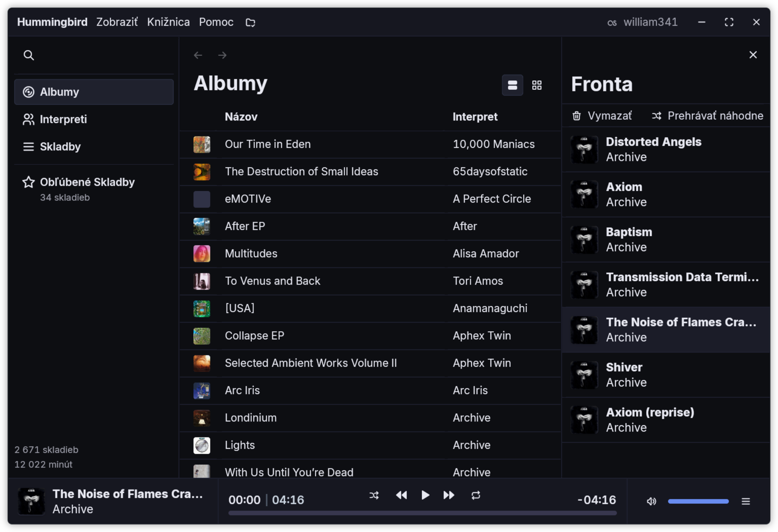Click artist A Perfect Circle
The image size is (778, 532).
click(492, 199)
